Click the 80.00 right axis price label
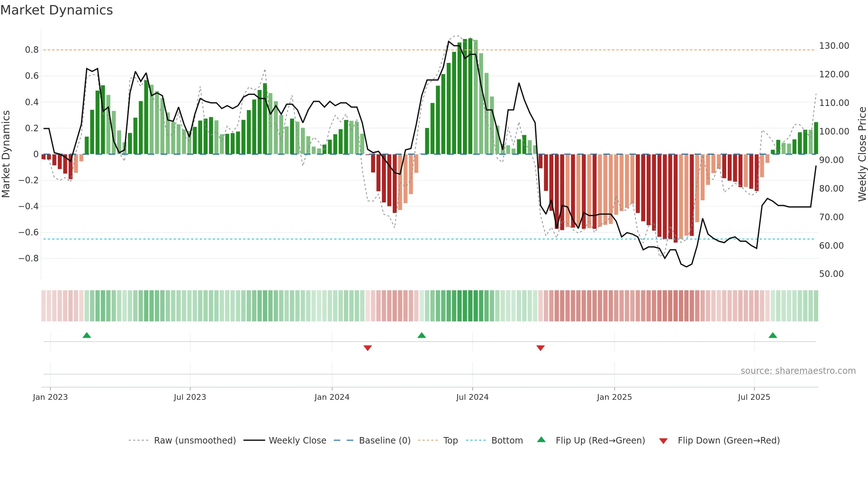This screenshot has width=868, height=488. (831, 188)
